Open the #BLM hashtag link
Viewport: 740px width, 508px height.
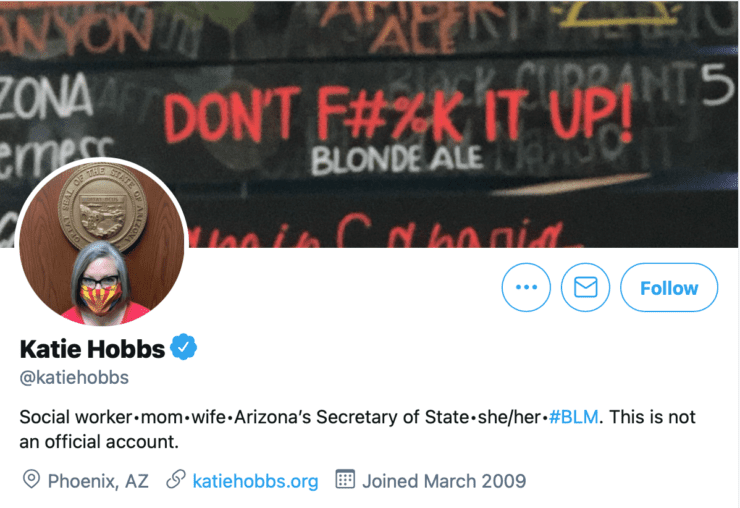pyautogui.click(x=574, y=416)
